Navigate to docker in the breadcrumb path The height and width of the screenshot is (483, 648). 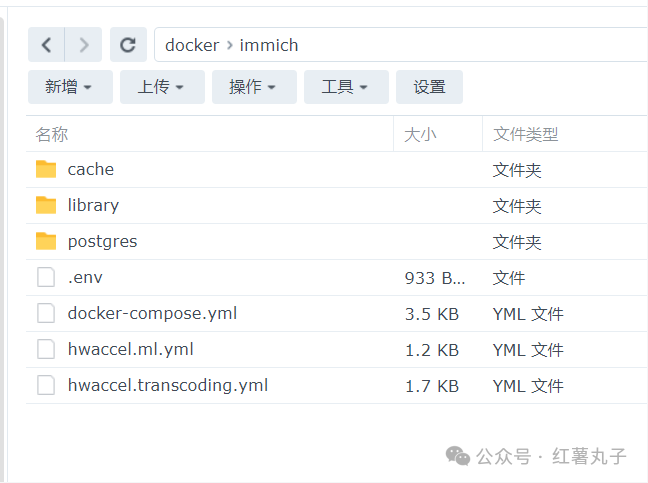[x=192, y=45]
